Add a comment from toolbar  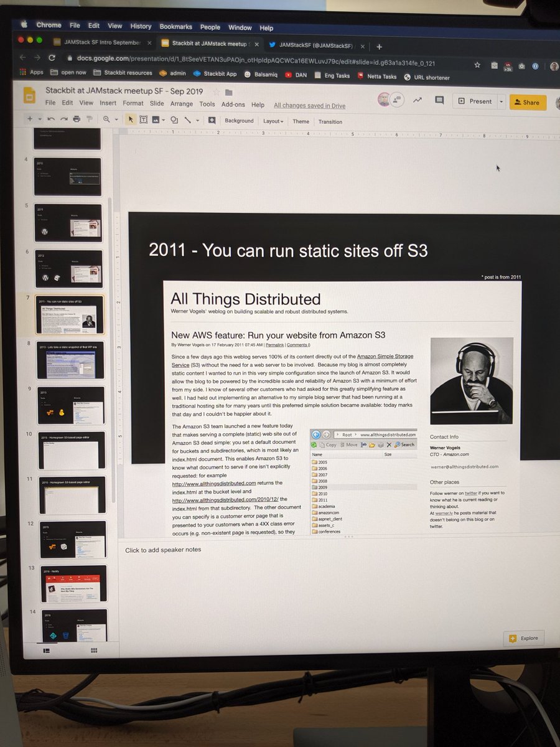[212, 120]
